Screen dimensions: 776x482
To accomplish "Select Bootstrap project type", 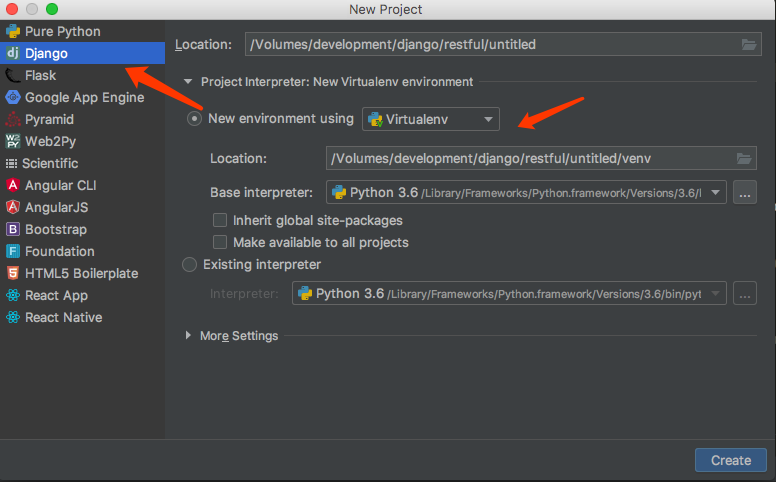I will [82, 229].
